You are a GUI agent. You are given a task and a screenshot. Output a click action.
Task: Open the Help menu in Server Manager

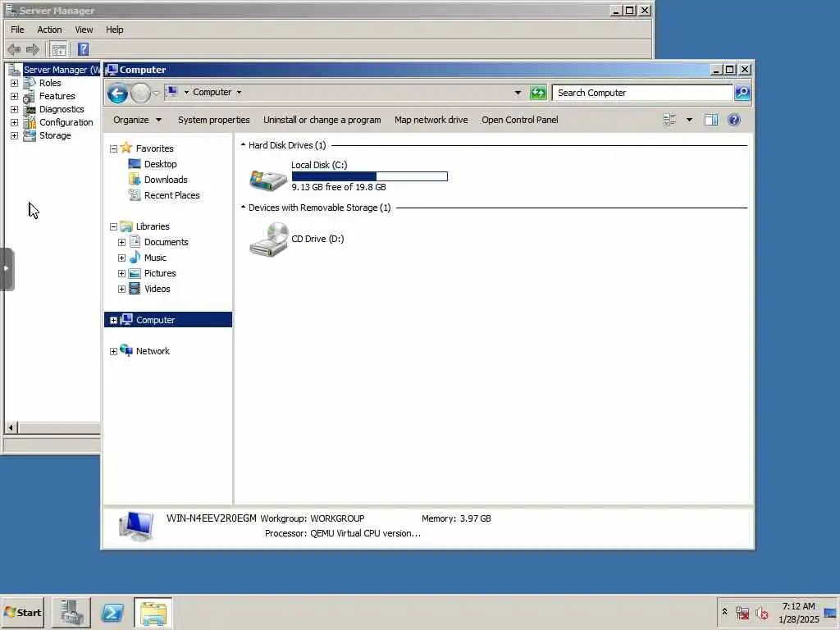pyautogui.click(x=114, y=30)
